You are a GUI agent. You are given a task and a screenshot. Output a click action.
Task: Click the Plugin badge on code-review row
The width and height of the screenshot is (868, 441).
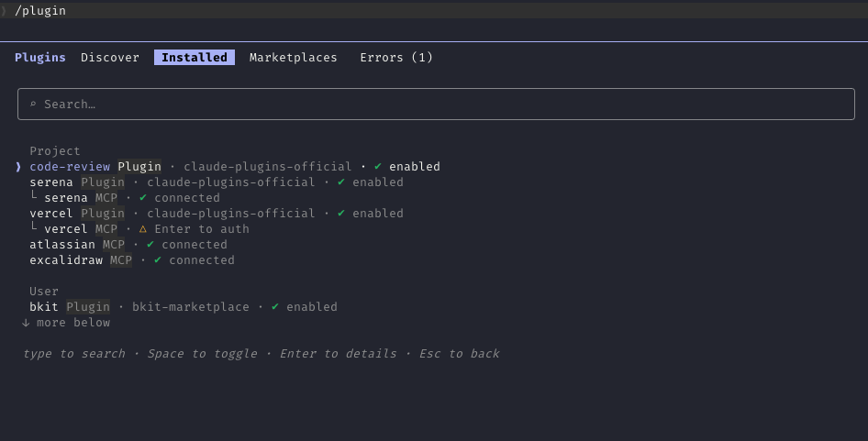tap(139, 167)
